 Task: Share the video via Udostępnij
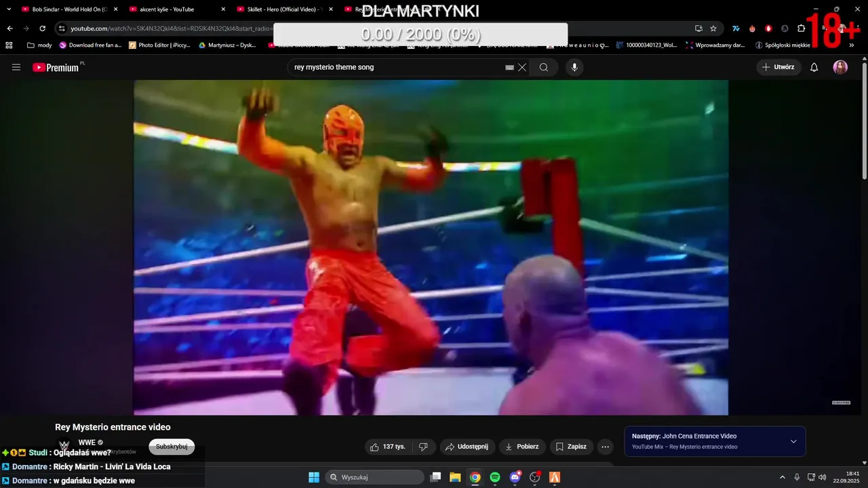pos(467,447)
